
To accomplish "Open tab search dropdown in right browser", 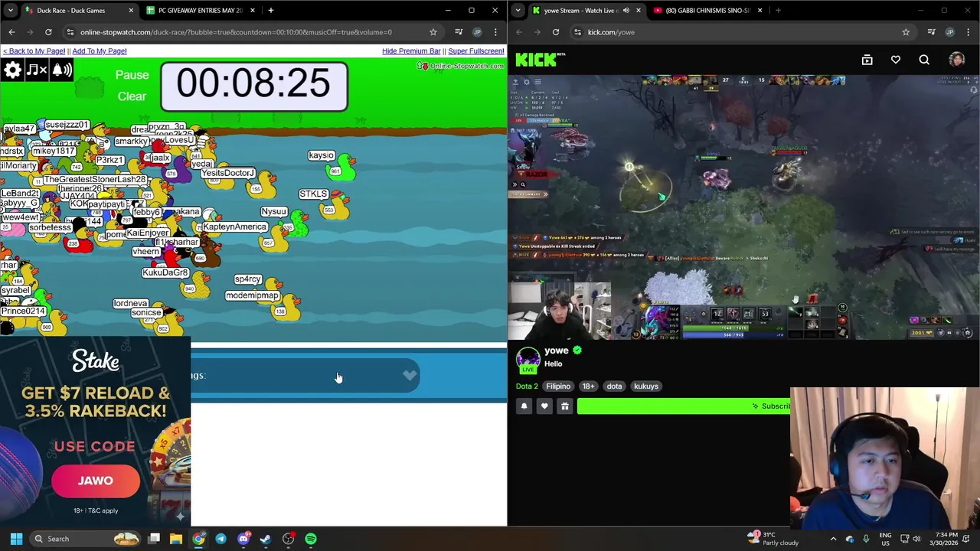I will pyautogui.click(x=518, y=11).
